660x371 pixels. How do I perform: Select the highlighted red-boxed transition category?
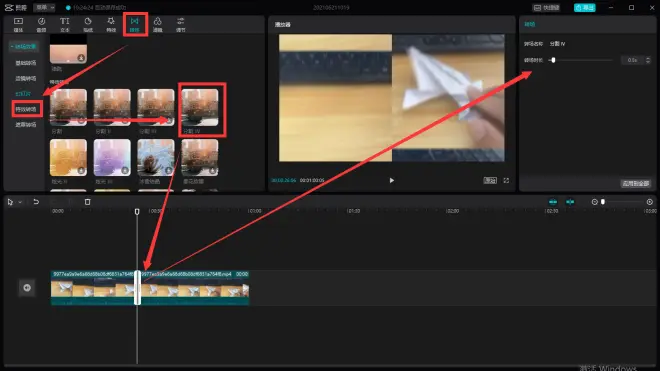[26, 109]
